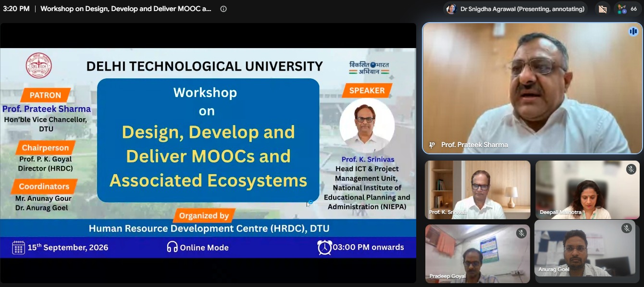Click 'Design, Develop and' line on the slide
The width and height of the screenshot is (644, 287).
[x=208, y=132]
